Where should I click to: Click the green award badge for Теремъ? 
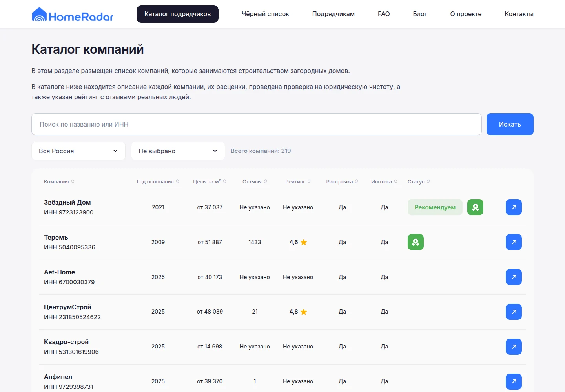pyautogui.click(x=416, y=242)
